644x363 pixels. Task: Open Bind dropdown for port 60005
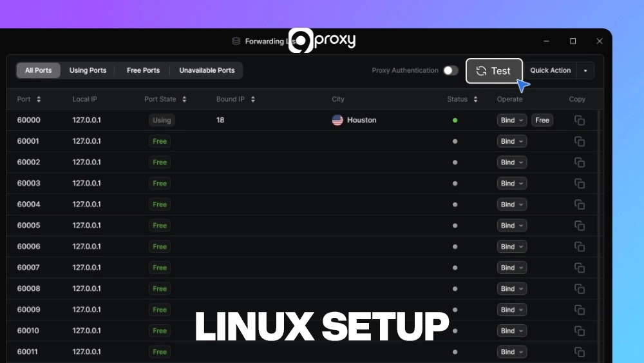[512, 225]
